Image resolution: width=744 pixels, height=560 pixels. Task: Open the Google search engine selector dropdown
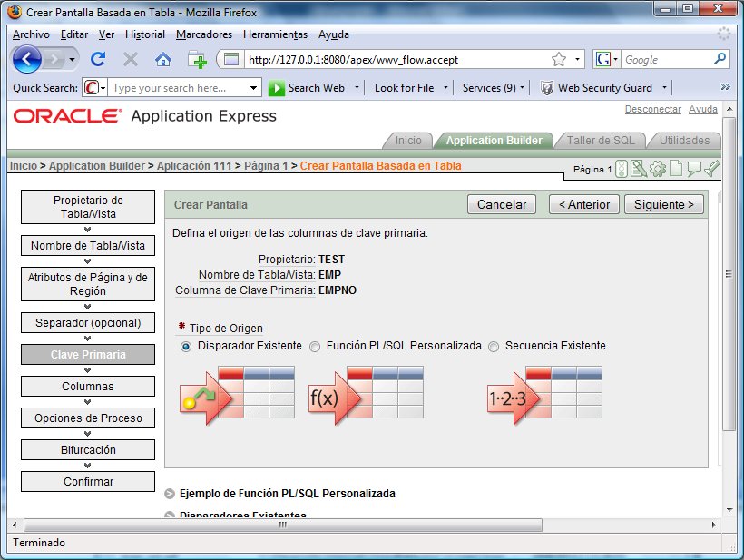(615, 59)
